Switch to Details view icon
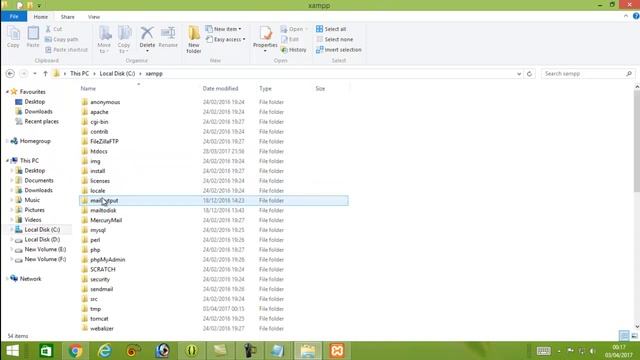The image size is (640, 360). pyautogui.click(x=624, y=336)
